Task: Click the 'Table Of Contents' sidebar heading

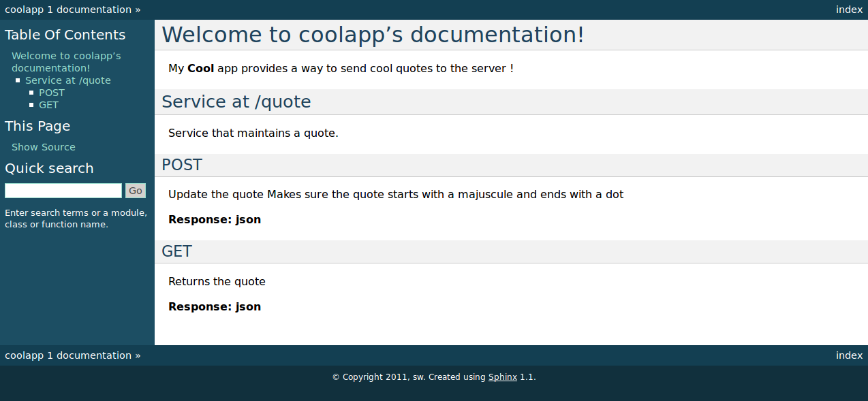Action: [65, 35]
